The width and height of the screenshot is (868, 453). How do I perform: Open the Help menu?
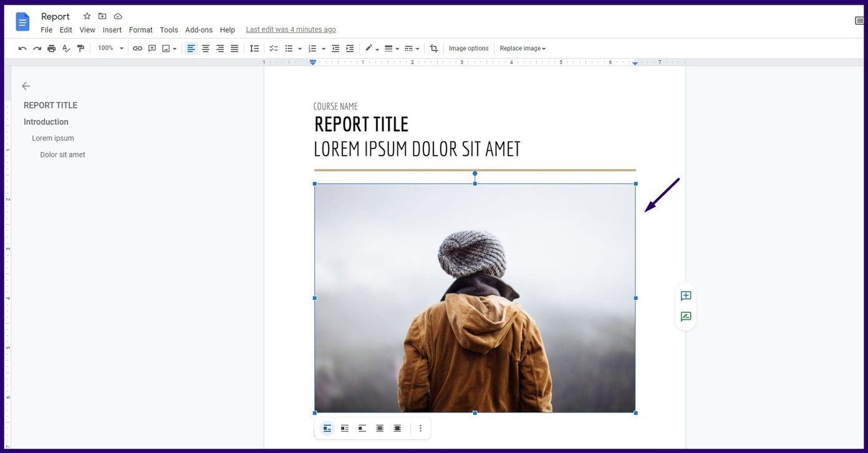pyautogui.click(x=228, y=30)
